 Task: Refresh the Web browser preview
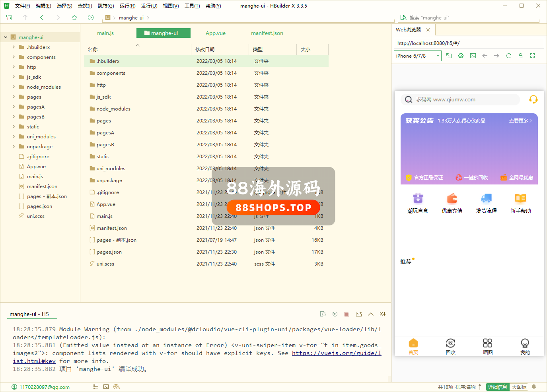coord(508,56)
